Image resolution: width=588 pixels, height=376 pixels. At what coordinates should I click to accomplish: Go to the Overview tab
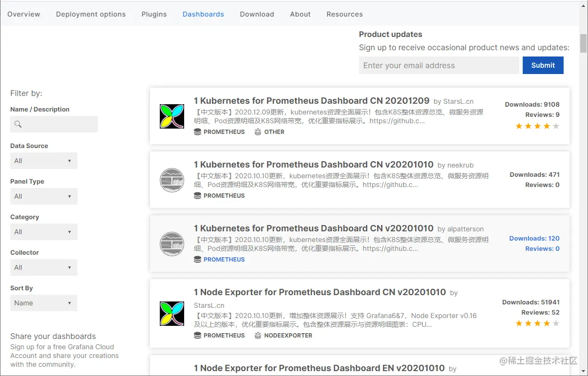[24, 14]
